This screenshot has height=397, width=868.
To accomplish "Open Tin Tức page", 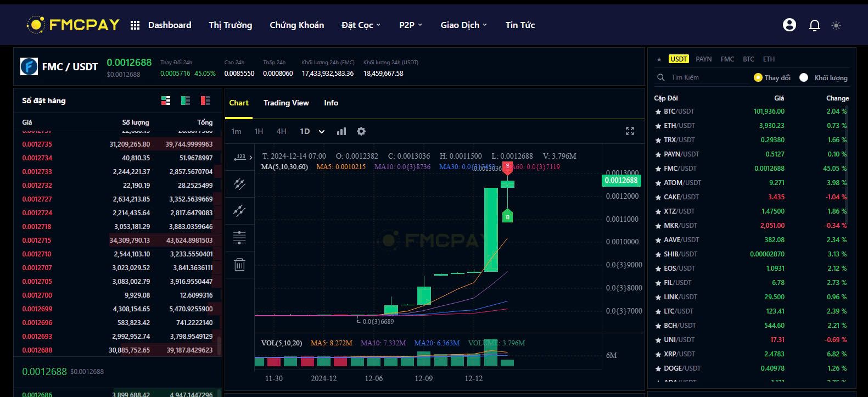I will (x=520, y=25).
